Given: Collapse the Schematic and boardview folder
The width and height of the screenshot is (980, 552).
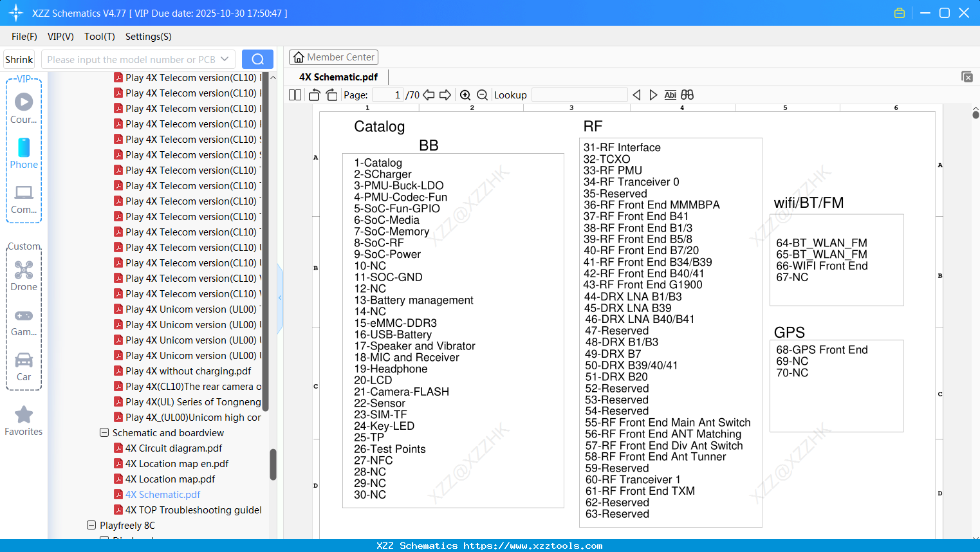Looking at the screenshot, I should coord(104,433).
